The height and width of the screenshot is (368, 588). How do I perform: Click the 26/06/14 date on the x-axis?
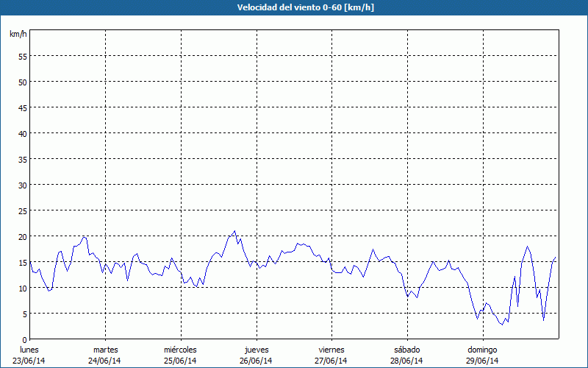coord(257,361)
